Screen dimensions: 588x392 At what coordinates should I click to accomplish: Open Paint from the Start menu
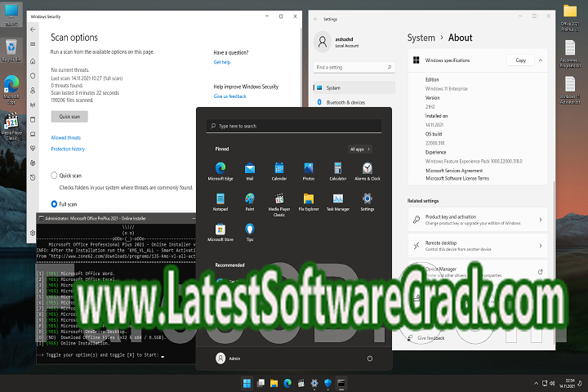tap(250, 199)
